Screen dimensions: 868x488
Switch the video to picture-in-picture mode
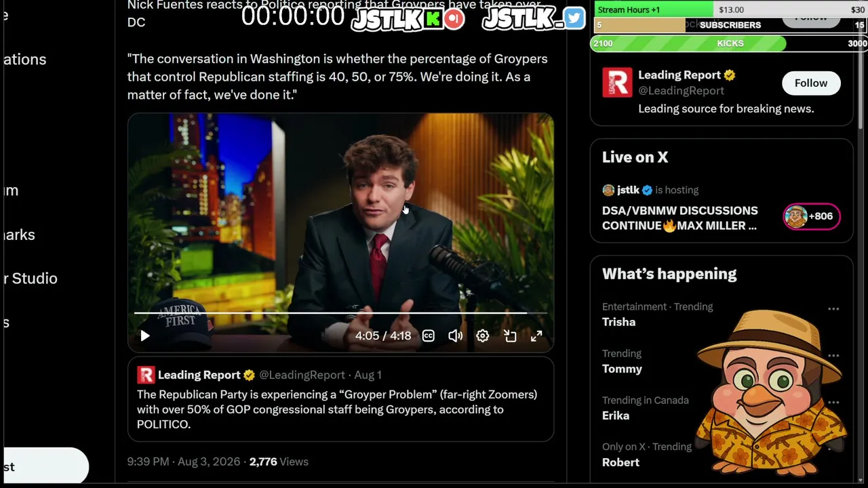coord(510,335)
